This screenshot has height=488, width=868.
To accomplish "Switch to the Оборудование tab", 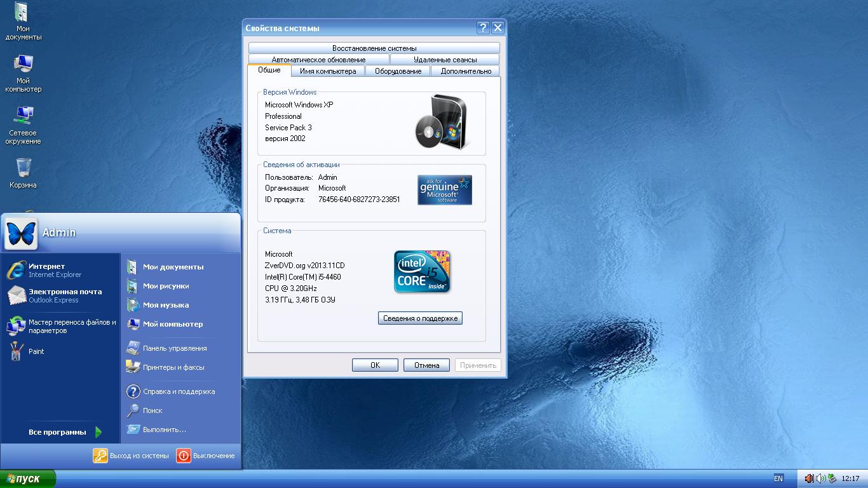I will click(x=398, y=71).
